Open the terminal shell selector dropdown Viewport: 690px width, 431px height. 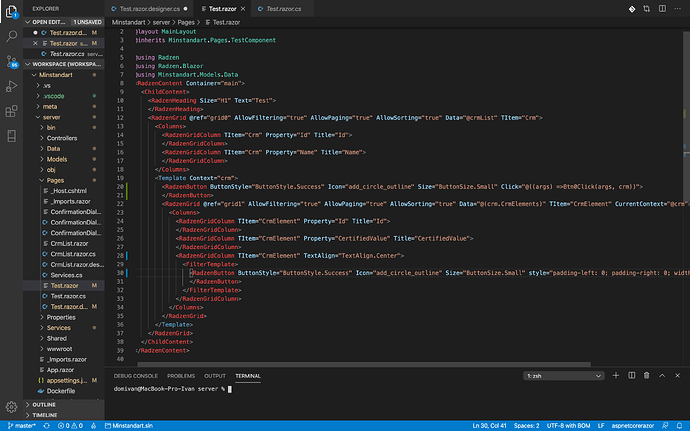(562, 375)
